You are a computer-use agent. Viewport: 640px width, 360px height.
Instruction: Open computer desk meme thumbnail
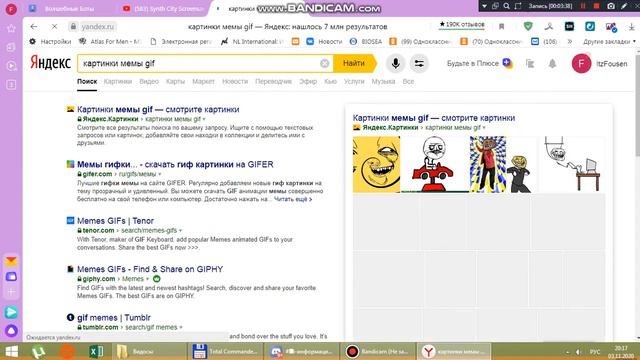pos(571,164)
